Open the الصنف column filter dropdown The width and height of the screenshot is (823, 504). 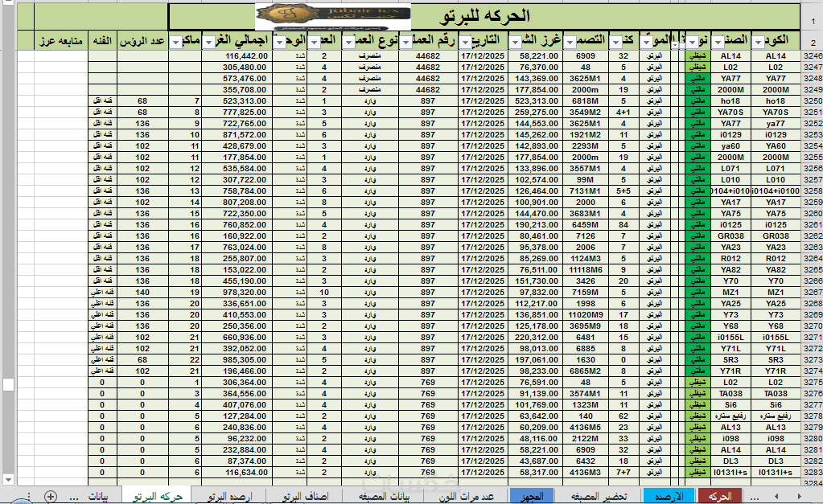718,42
